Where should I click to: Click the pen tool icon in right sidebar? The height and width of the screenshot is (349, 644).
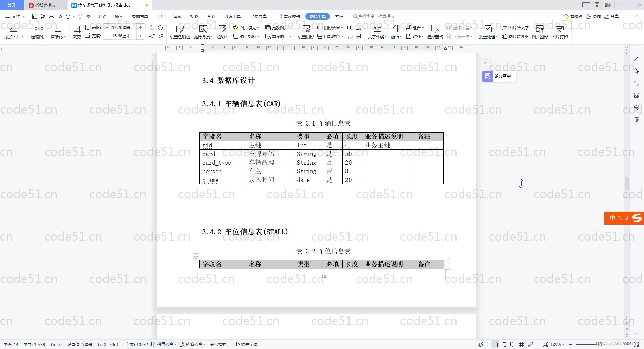(637, 59)
